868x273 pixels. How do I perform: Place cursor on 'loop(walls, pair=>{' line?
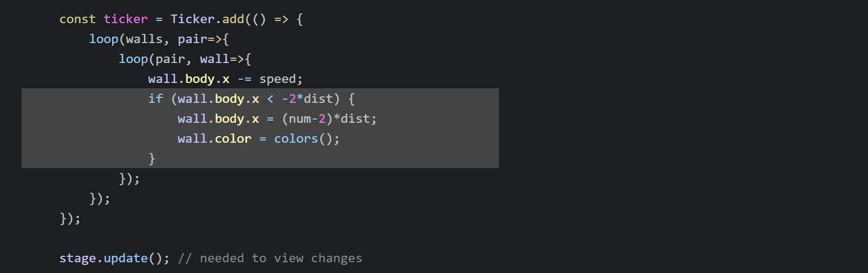point(159,39)
